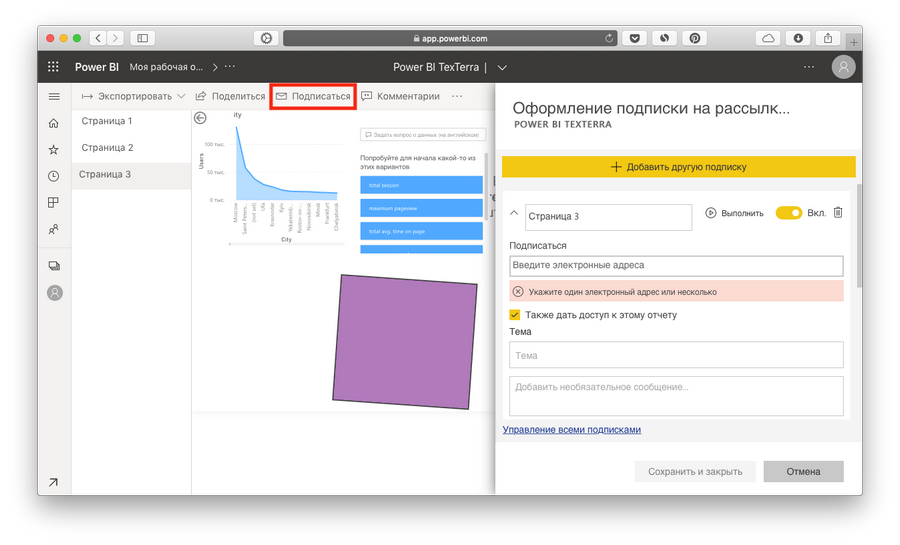Delete the subscription with the trash icon

point(838,212)
